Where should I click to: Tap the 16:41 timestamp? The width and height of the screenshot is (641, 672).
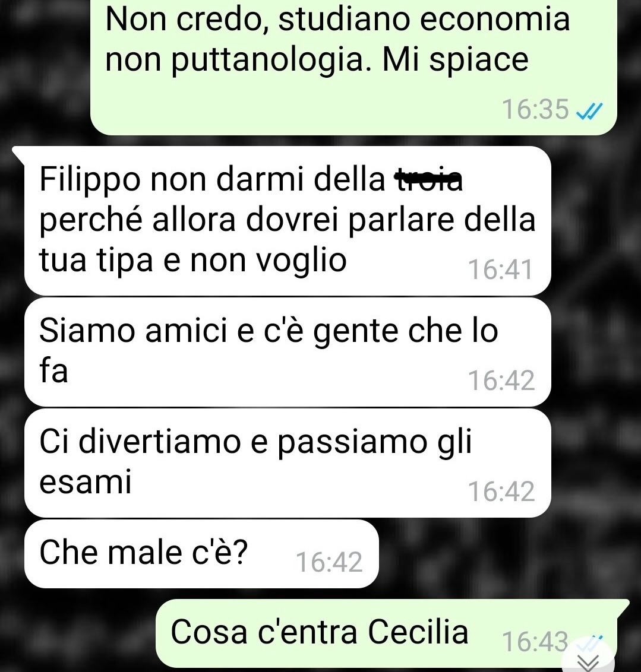500,270
